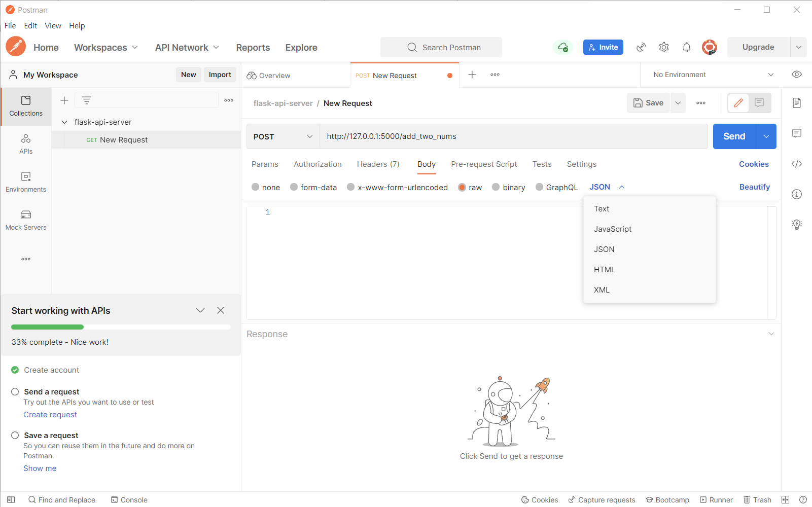Collapse the Start working with APIs panel
This screenshot has width=812, height=507.
coord(200,310)
